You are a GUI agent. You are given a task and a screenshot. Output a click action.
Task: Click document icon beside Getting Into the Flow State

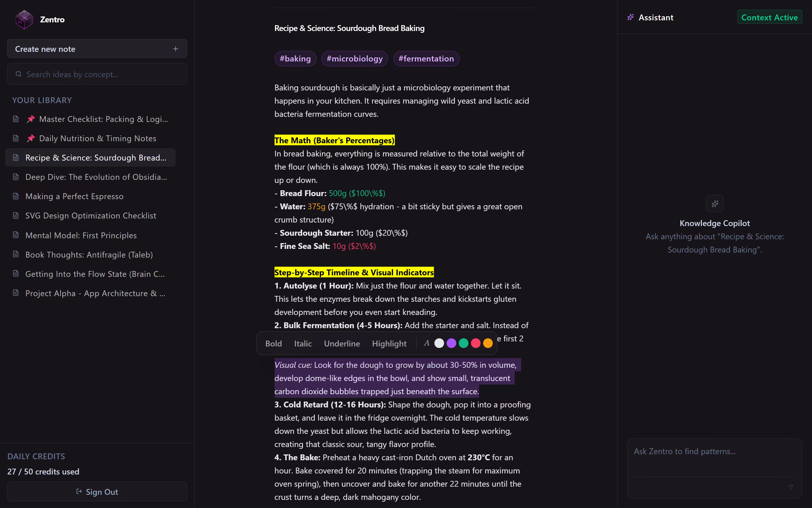pos(16,274)
